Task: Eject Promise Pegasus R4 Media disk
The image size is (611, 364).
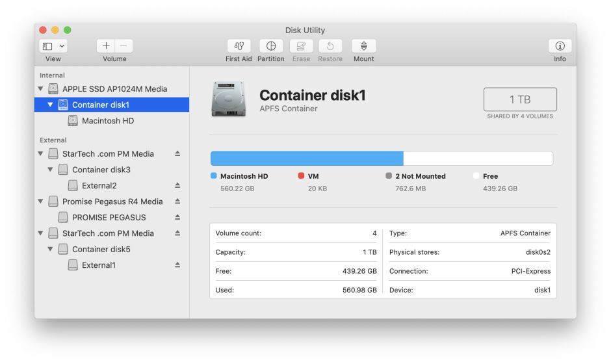Action: click(x=177, y=201)
